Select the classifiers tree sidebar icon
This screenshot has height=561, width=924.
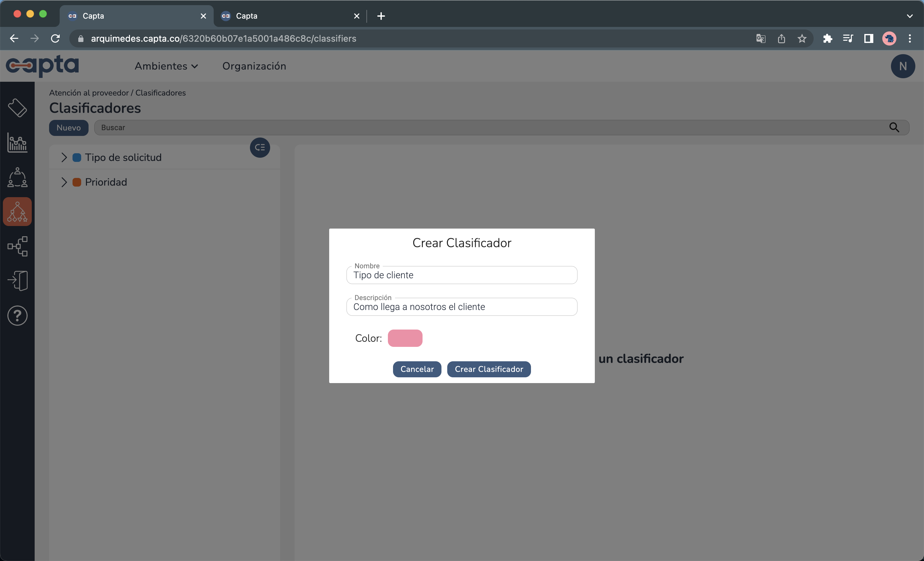(17, 212)
